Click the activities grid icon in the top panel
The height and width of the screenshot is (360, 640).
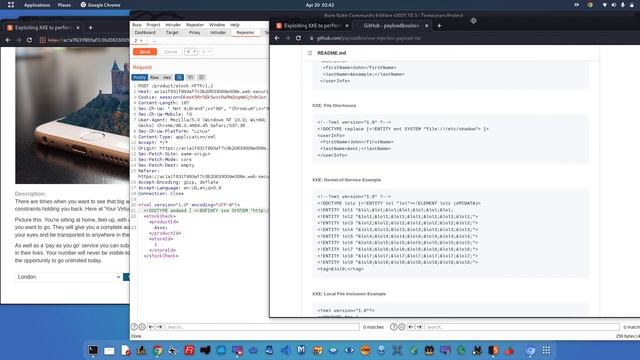[x=11, y=5]
